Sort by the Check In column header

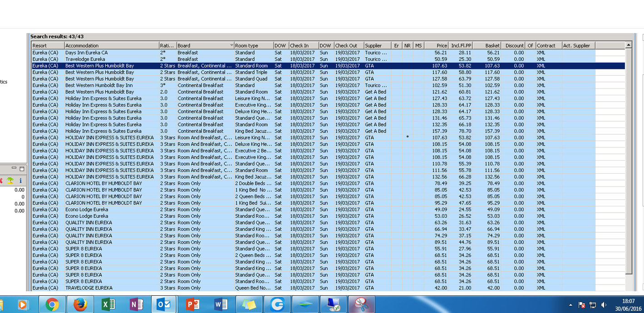point(303,46)
